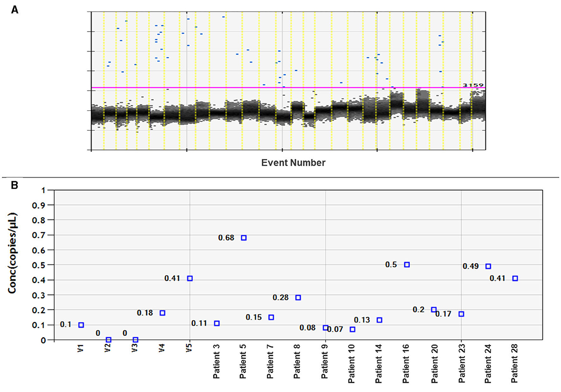Click the threshold value 3159
The height and width of the screenshot is (392, 561).
[x=473, y=85]
